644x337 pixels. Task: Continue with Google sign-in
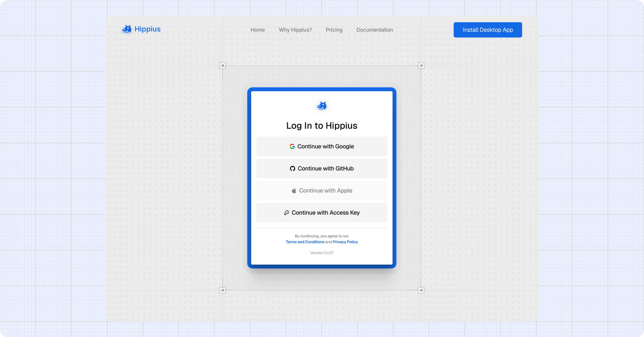point(322,147)
